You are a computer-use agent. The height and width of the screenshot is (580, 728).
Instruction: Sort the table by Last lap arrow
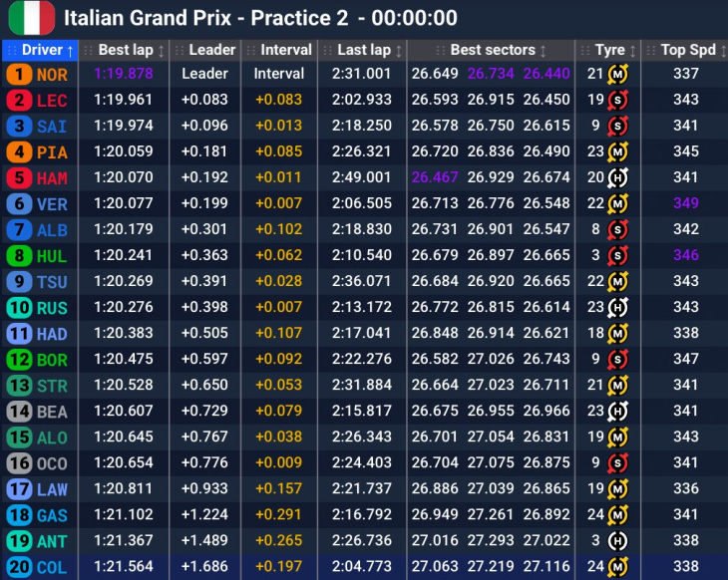coord(399,50)
